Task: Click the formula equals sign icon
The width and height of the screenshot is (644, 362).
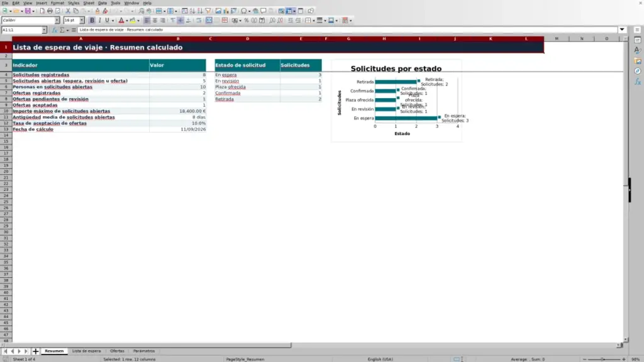Action: pyautogui.click(x=74, y=30)
